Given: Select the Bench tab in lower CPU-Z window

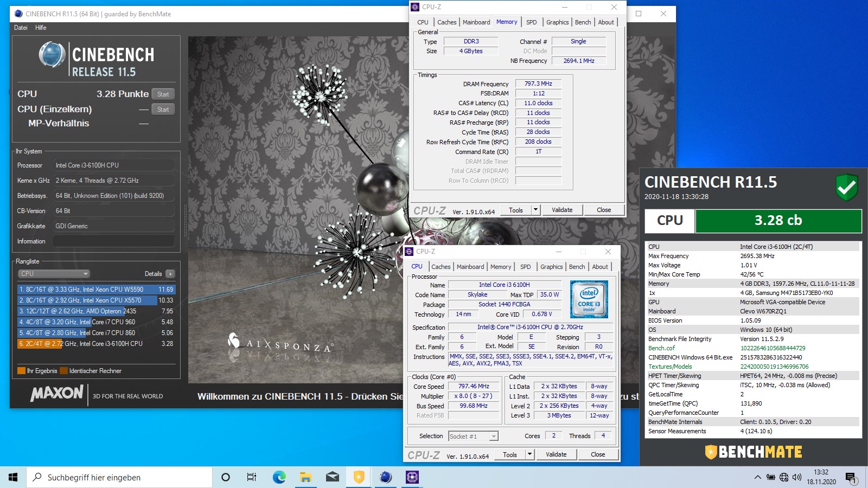Looking at the screenshot, I should tap(577, 267).
